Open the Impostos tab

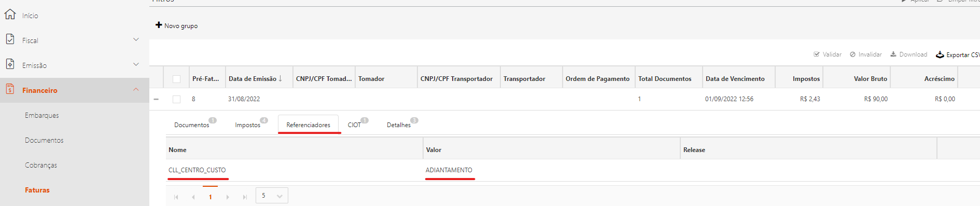coord(248,125)
